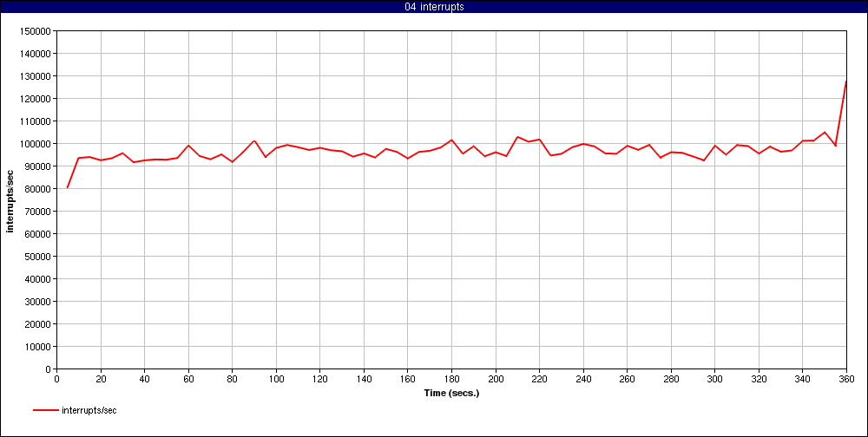The width and height of the screenshot is (868, 437).
Task: Click the "Time (secs.)" x-axis title
Action: coord(451,394)
